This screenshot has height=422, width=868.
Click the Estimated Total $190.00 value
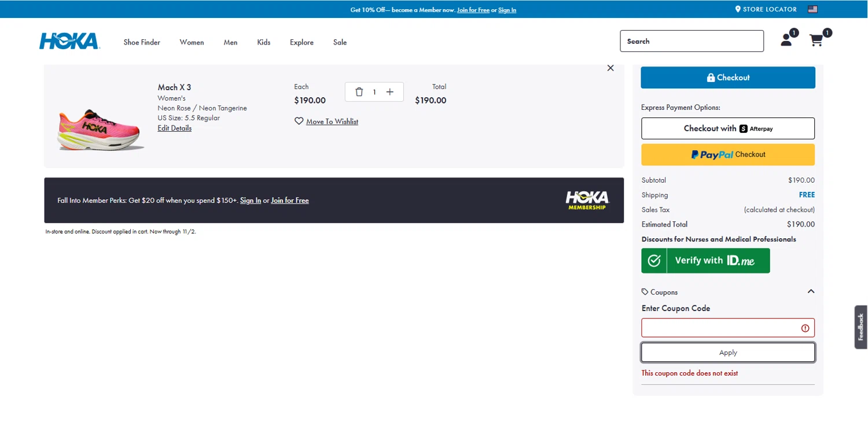coord(801,224)
